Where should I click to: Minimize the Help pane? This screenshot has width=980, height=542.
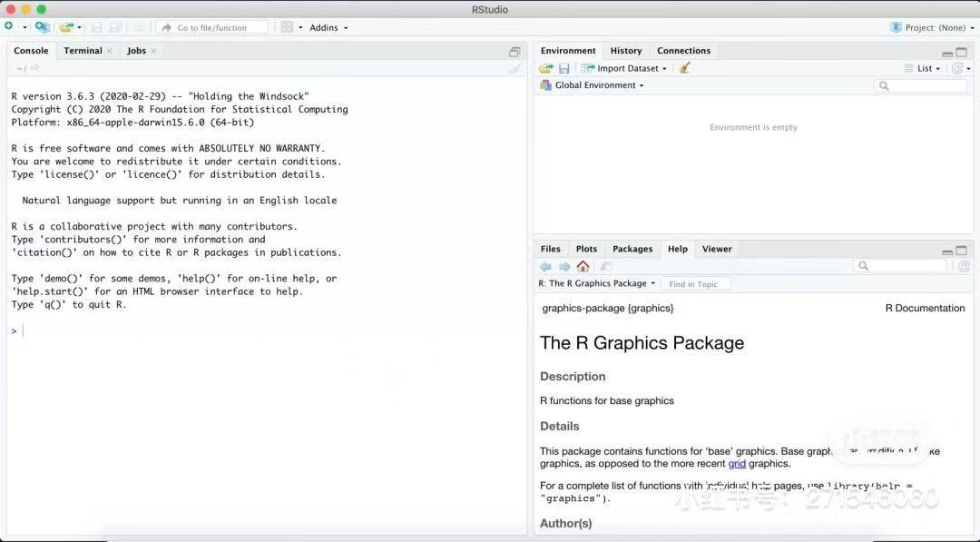(947, 251)
